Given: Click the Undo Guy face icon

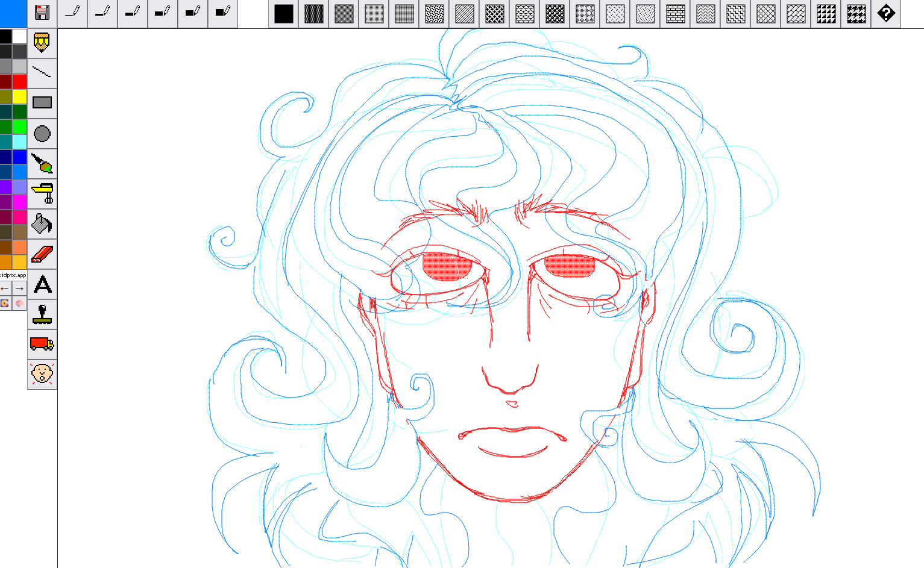Looking at the screenshot, I should pyautogui.click(x=42, y=374).
